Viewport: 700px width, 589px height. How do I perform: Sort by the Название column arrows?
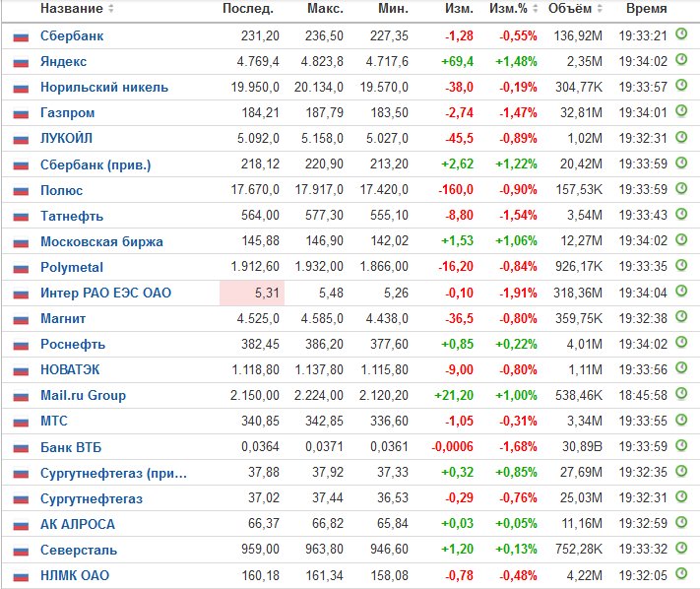tap(110, 9)
